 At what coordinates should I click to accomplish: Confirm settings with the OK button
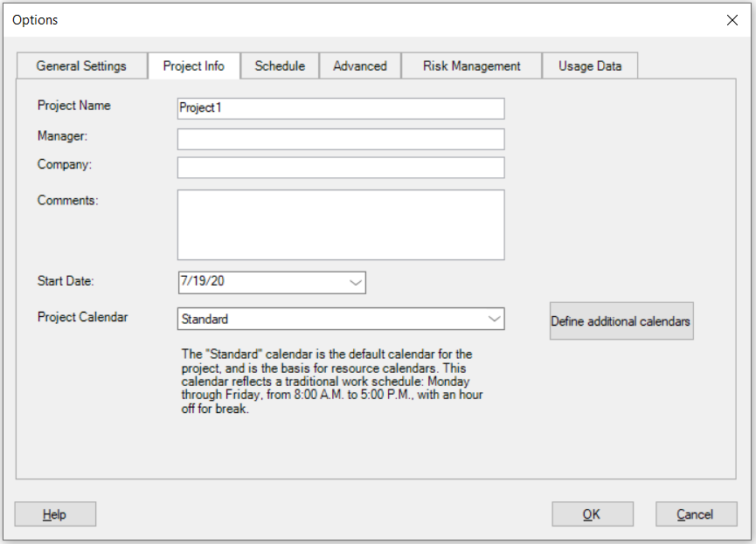pyautogui.click(x=592, y=513)
